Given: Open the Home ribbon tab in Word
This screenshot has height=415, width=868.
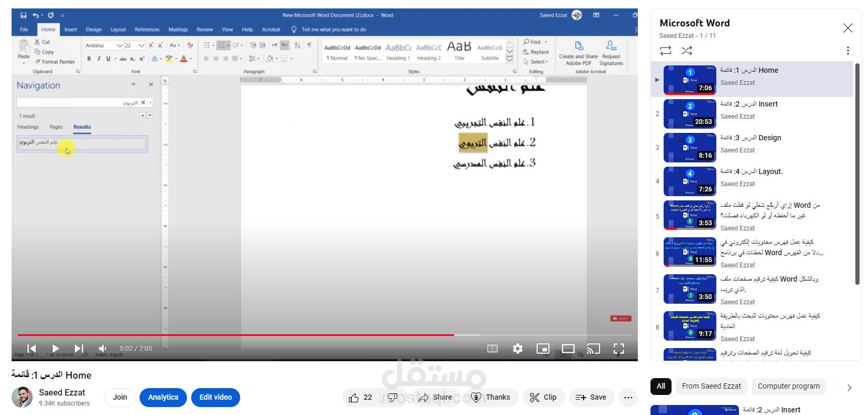Looking at the screenshot, I should pyautogui.click(x=48, y=30).
